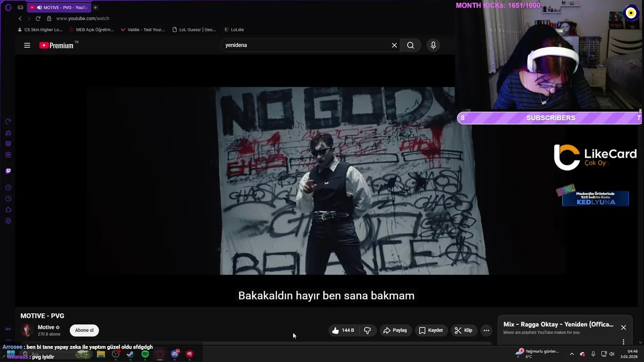Screen dimensions: 644x362
Task: Open 'CS Skin Higher Lo...' bookmark
Action: pos(40,30)
